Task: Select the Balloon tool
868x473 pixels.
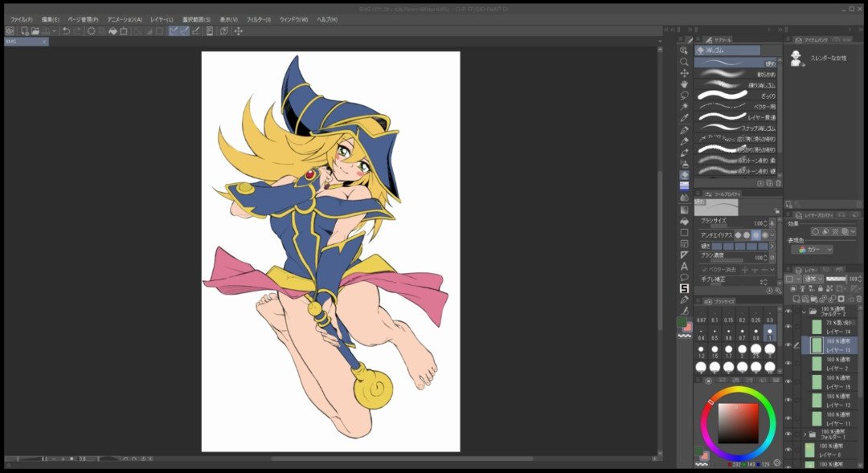Action: pyautogui.click(x=684, y=277)
